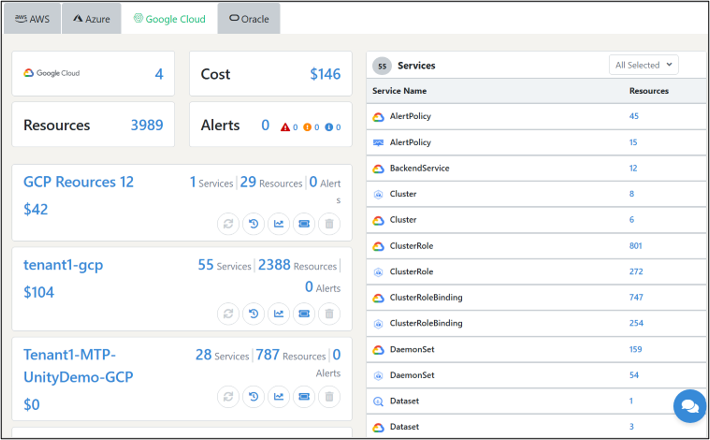The width and height of the screenshot is (710, 440).
Task: Click ClusterRole resource count 272
Action: click(x=636, y=272)
